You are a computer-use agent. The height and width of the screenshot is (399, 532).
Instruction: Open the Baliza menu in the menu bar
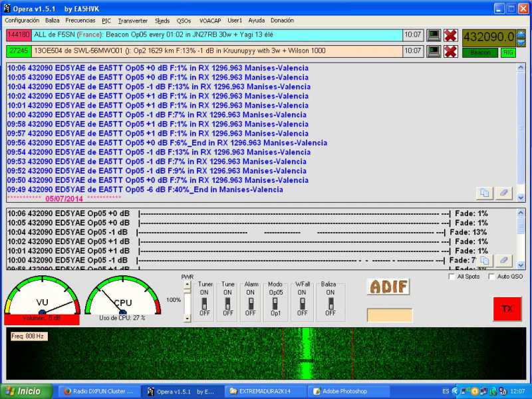pyautogui.click(x=53, y=21)
